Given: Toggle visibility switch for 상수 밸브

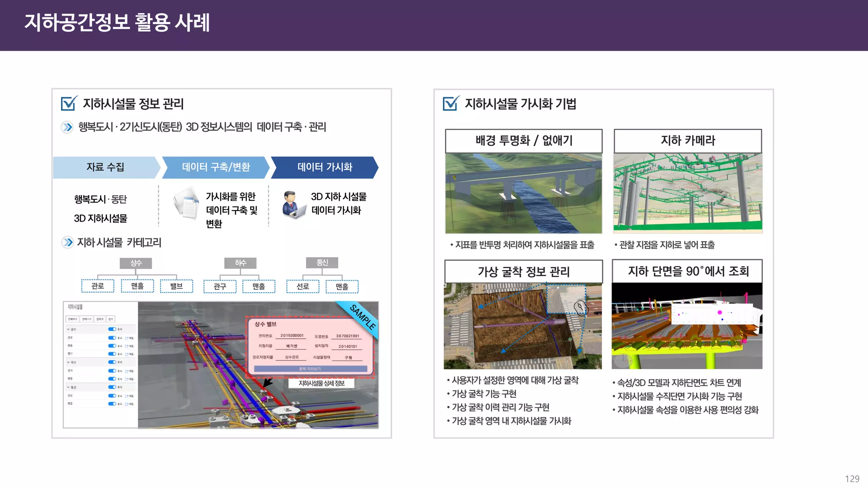Looking at the screenshot, I should pyautogui.click(x=112, y=354).
